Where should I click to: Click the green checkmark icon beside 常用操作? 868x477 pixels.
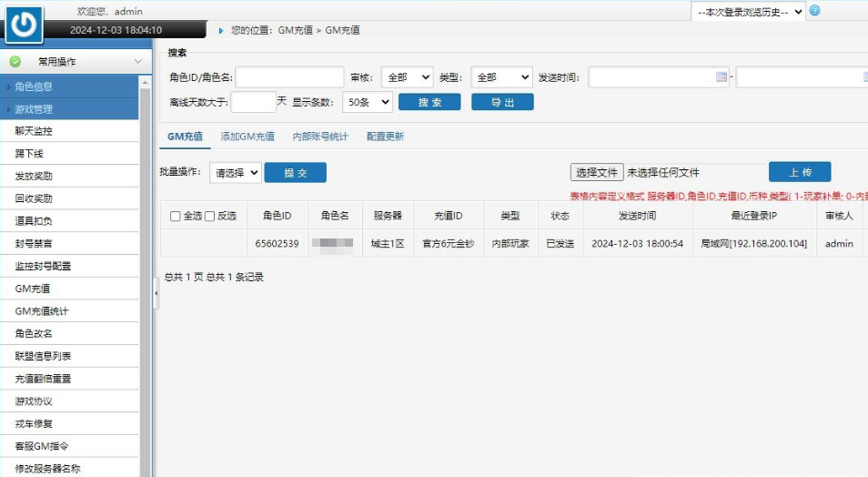[15, 62]
